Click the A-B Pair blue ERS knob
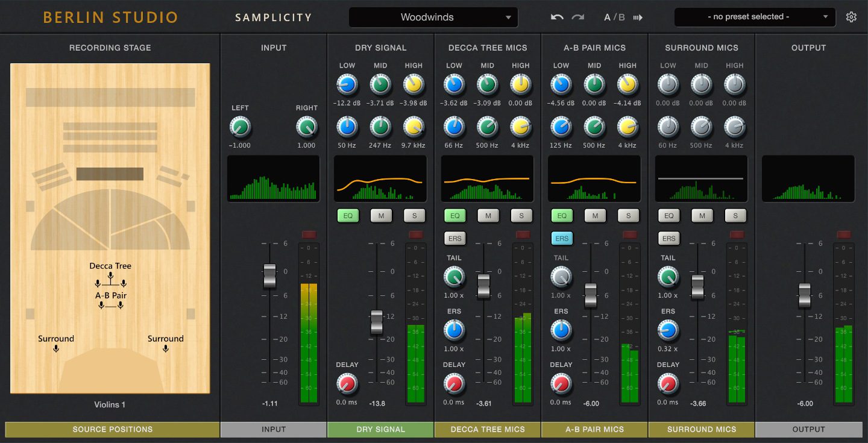The image size is (868, 443). [561, 330]
